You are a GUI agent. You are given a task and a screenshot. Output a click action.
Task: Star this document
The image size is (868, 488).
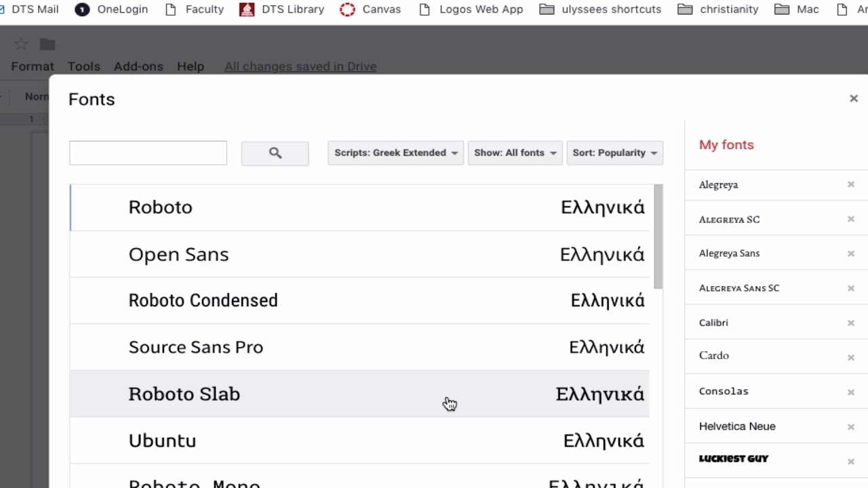point(21,45)
